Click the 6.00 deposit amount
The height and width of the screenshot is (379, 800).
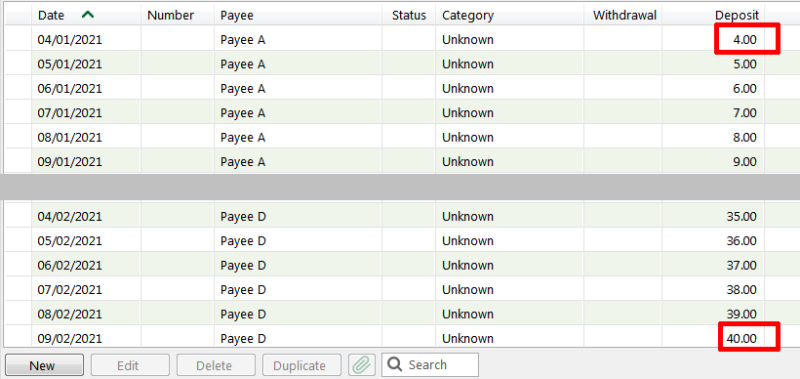pos(745,88)
